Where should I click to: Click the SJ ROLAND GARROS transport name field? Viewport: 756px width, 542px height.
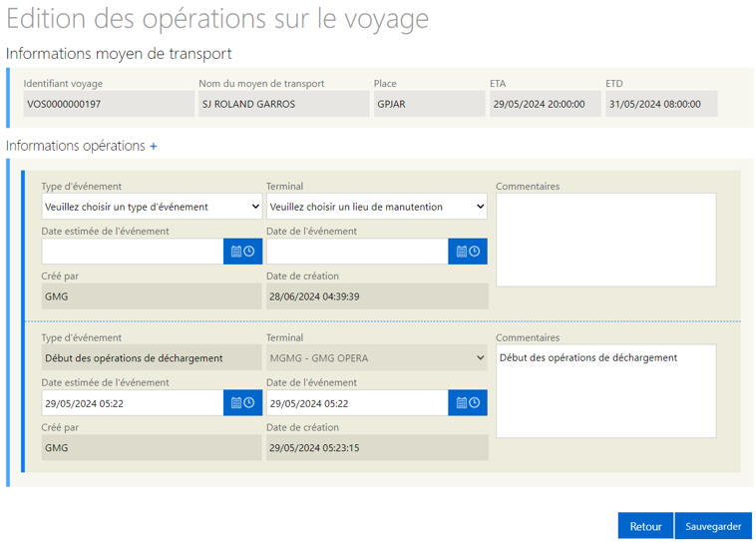click(284, 104)
